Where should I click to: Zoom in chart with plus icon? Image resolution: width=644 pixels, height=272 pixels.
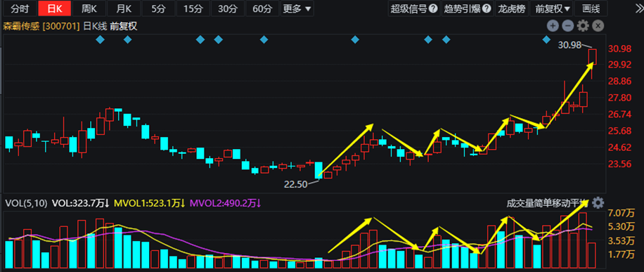pyautogui.click(x=553, y=26)
